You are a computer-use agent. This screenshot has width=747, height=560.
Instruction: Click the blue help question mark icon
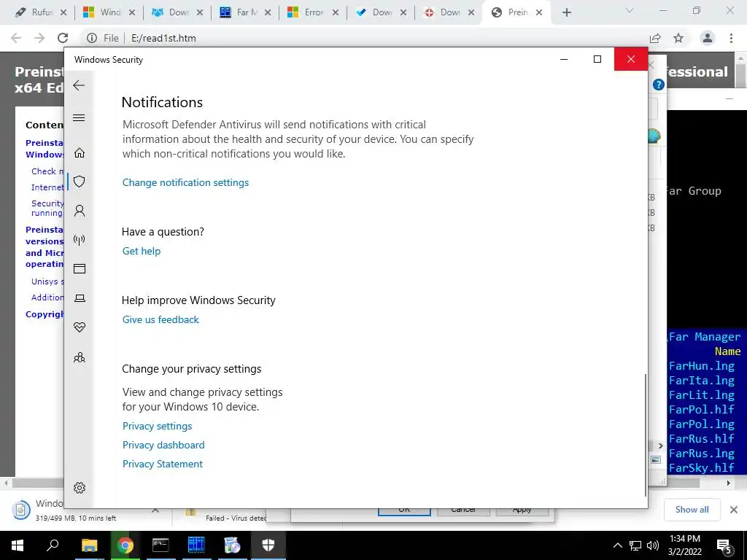[659, 85]
